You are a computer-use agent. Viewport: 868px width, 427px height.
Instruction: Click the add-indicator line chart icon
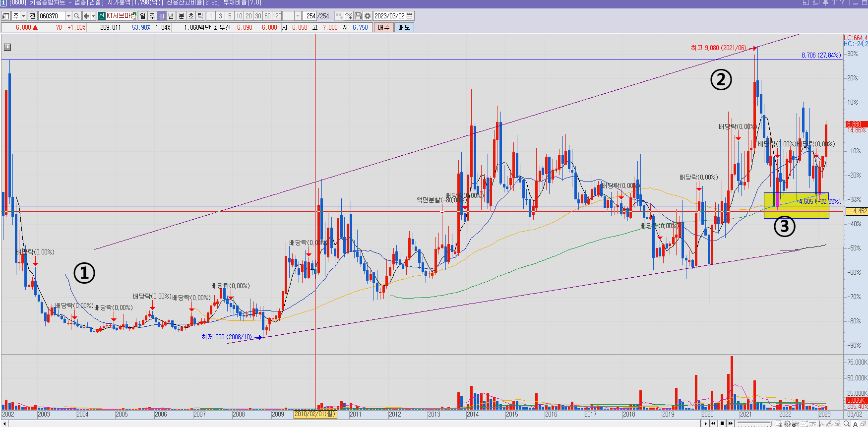coord(348,16)
